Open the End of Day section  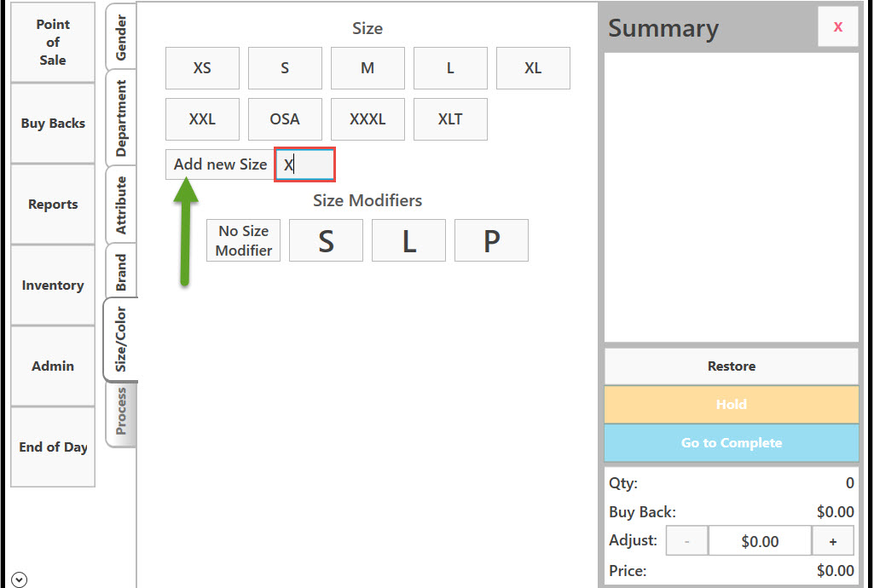pyautogui.click(x=53, y=447)
